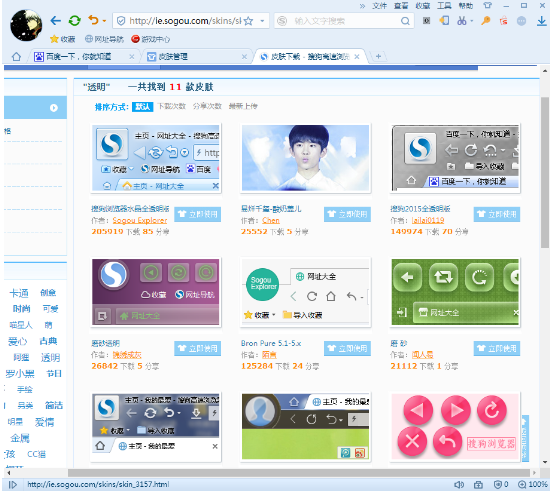Click the orange undo-close-tab icon
The image size is (550, 491).
[x=93, y=20]
